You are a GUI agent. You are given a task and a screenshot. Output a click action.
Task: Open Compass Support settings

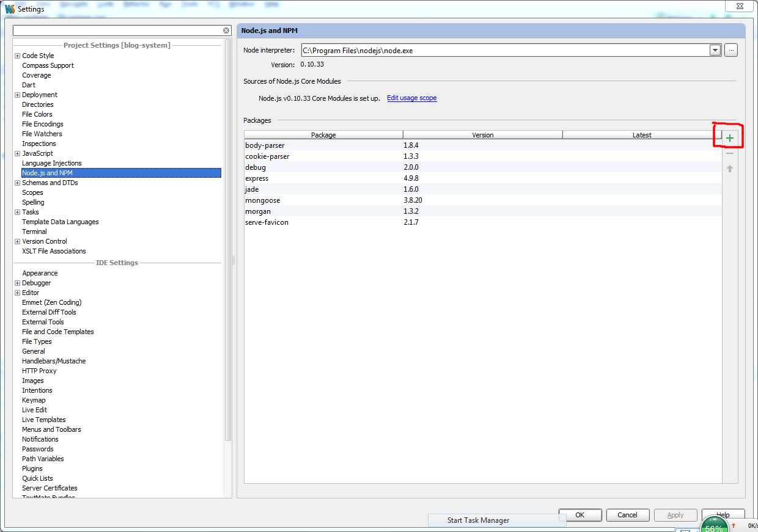point(48,65)
